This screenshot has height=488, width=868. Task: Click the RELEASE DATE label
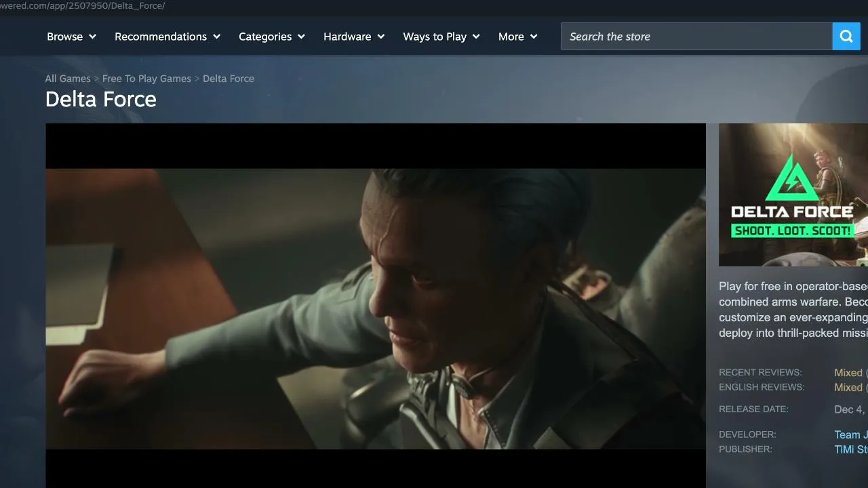point(753,409)
